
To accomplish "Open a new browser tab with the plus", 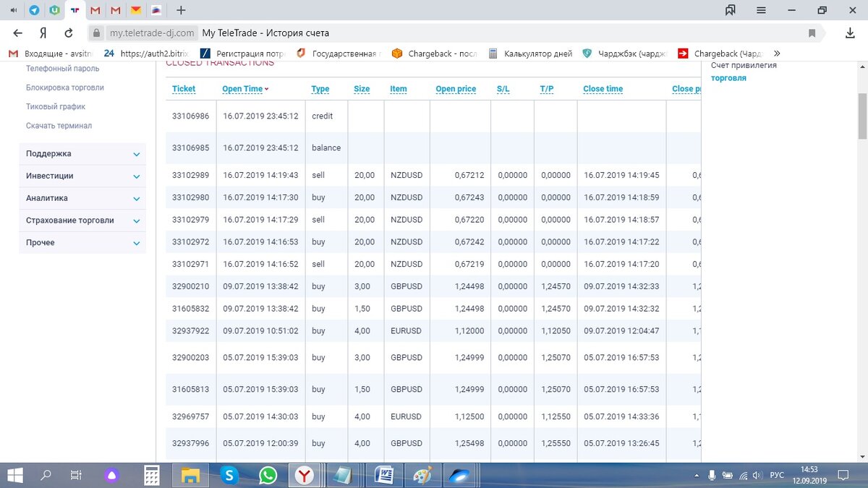I will click(x=181, y=10).
